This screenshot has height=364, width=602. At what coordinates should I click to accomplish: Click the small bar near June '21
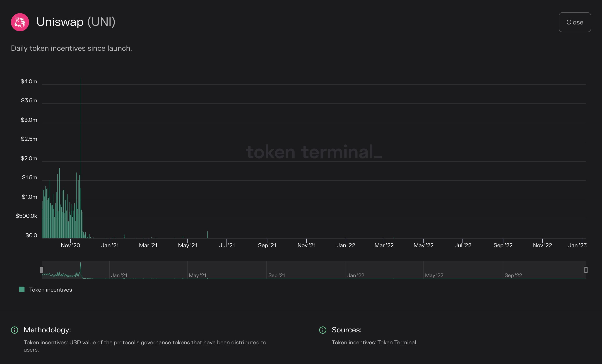click(x=208, y=235)
